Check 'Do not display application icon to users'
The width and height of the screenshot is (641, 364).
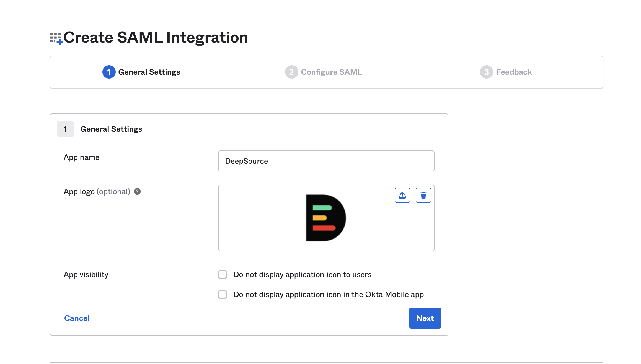pos(223,274)
